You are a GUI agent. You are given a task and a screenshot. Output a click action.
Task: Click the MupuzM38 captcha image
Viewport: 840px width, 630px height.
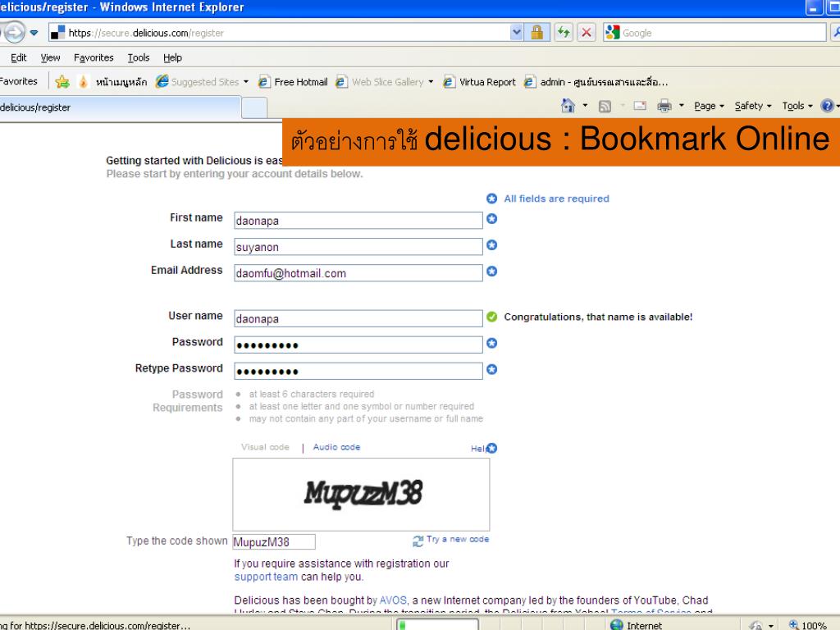click(x=361, y=495)
